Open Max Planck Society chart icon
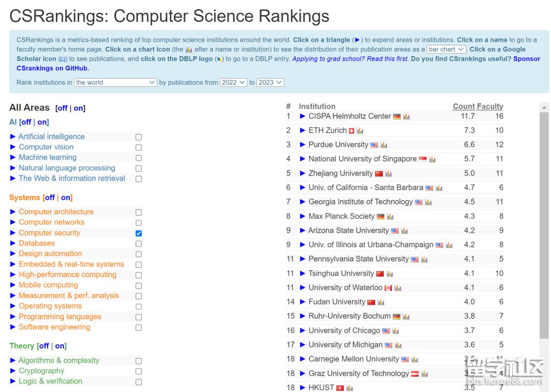 390,216
